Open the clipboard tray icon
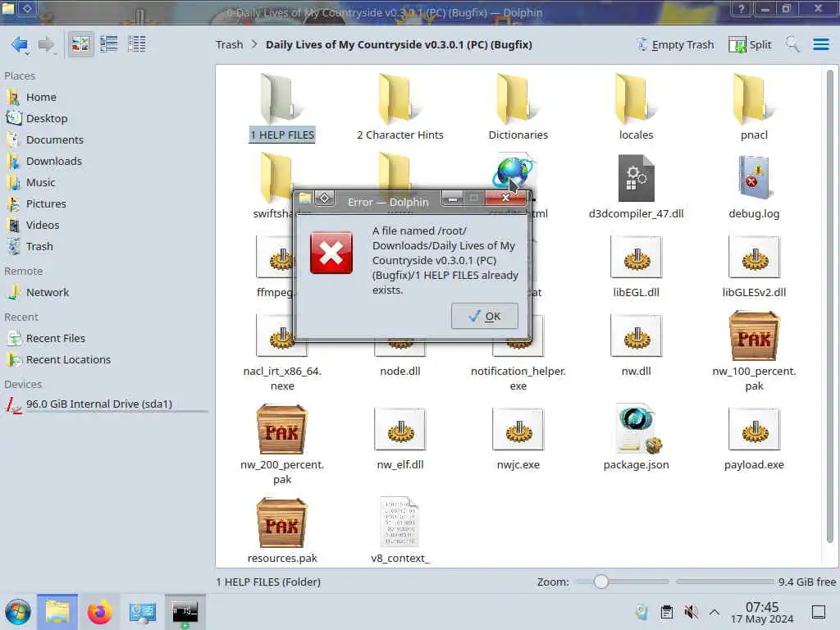This screenshot has width=840, height=630. [x=667, y=612]
